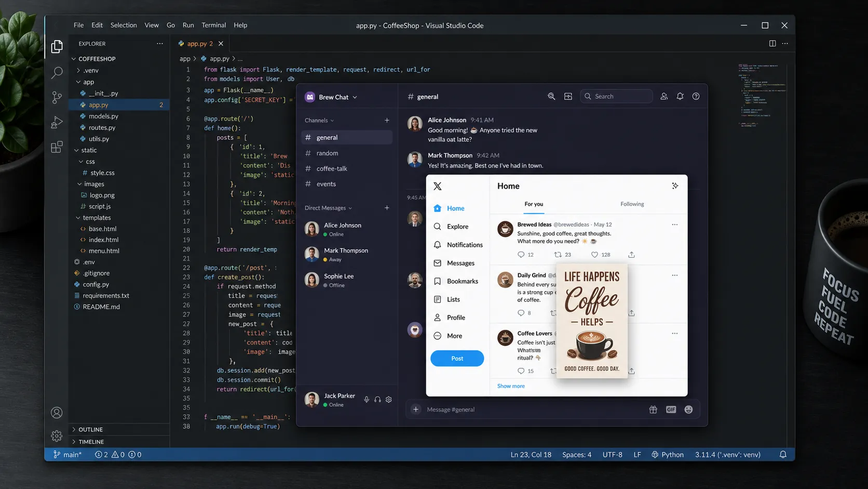Screen dimensions: 868x489
Task: Open the Source Control view in activity bar
Action: tap(57, 97)
